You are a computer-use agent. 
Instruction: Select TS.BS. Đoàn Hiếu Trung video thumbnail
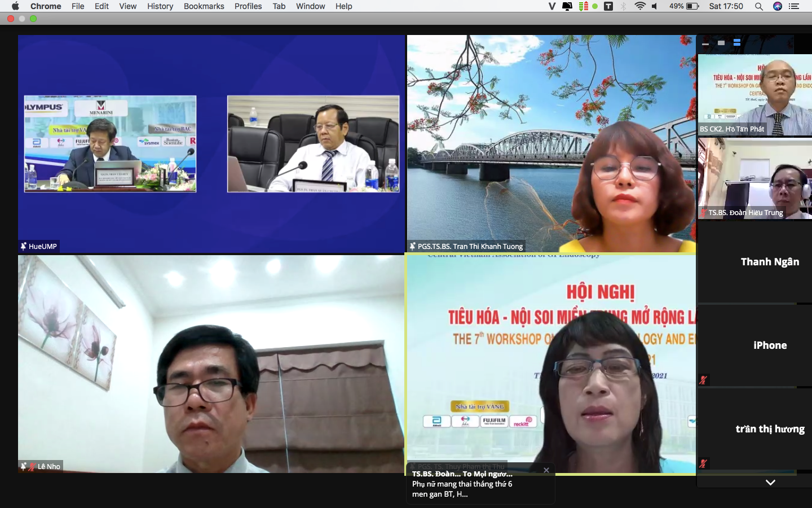click(x=754, y=178)
